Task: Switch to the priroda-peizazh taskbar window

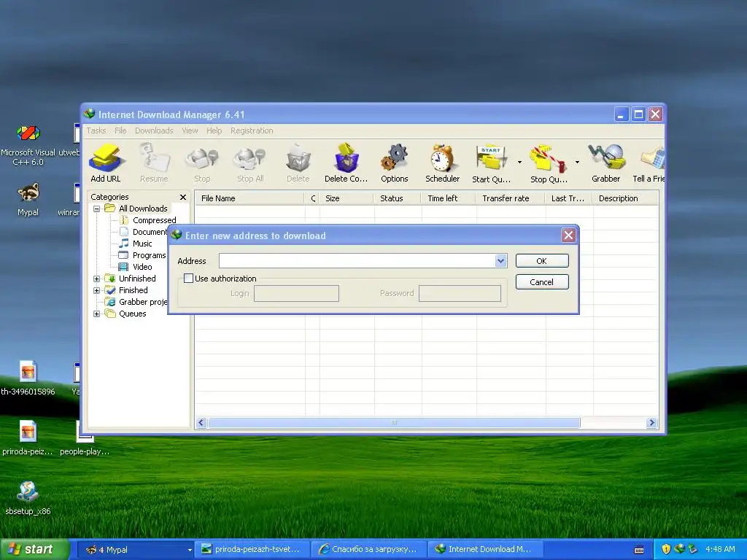Action: (252, 550)
